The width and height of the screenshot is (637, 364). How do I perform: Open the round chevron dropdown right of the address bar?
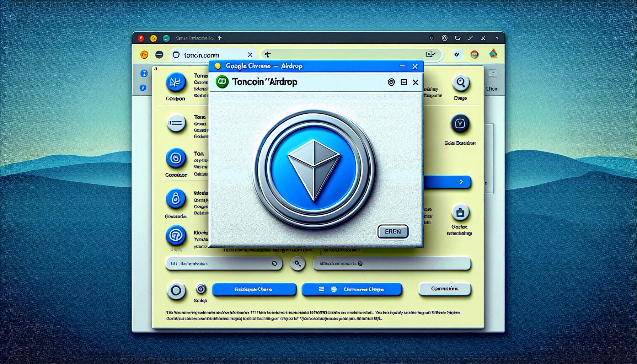[457, 54]
